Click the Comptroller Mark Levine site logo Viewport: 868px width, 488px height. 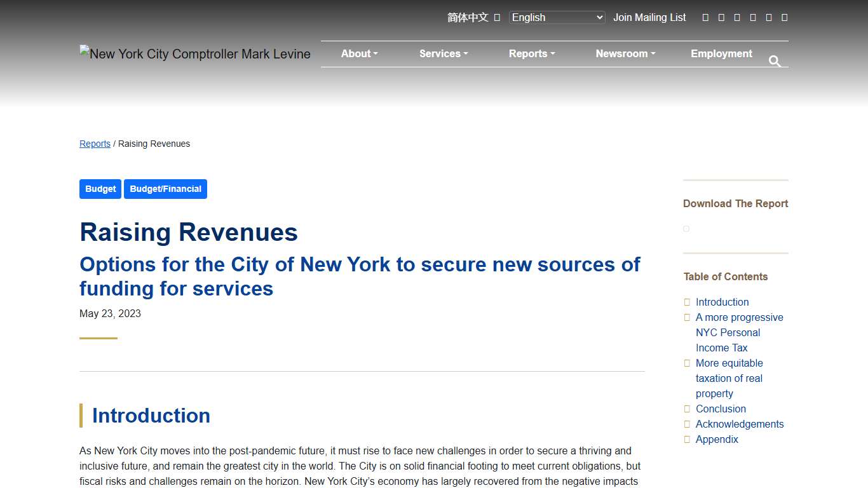pos(195,53)
